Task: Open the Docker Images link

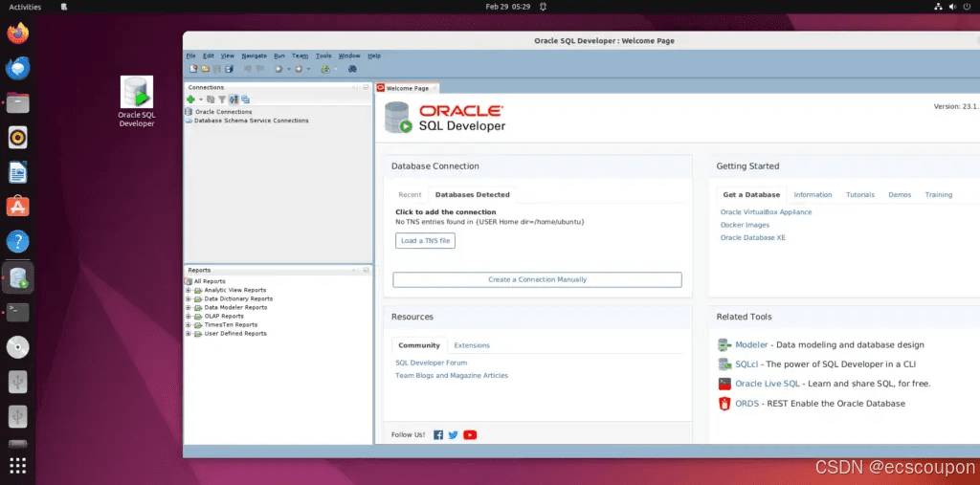Action: [x=745, y=225]
